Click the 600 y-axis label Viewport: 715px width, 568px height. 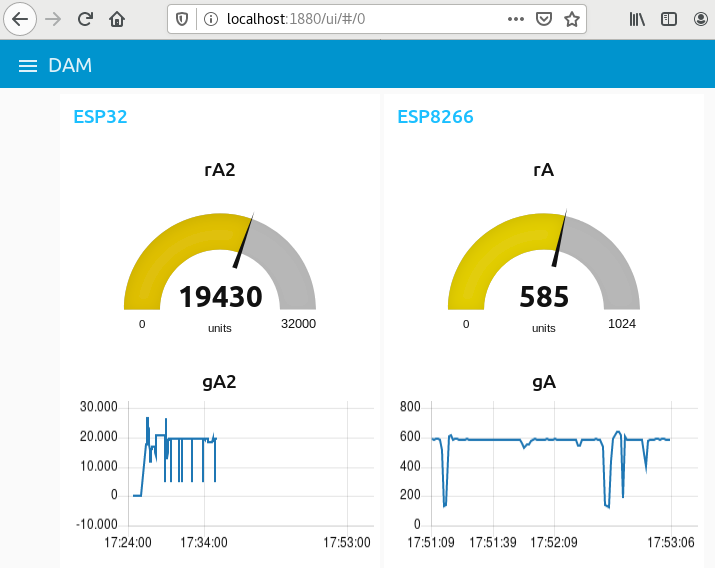(x=410, y=437)
